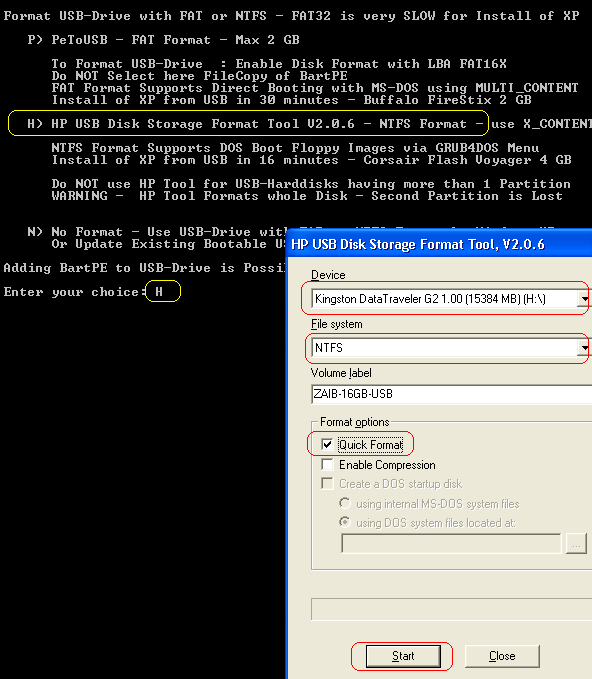The image size is (592, 679).
Task: Open the NTFS file system combo box
Action: (x=450, y=348)
